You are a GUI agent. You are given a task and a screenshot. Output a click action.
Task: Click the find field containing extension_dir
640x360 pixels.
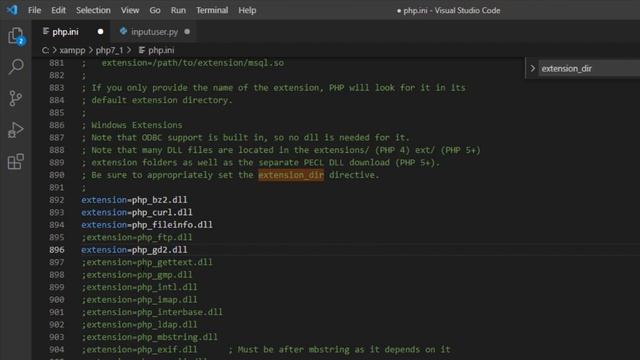[x=589, y=69]
